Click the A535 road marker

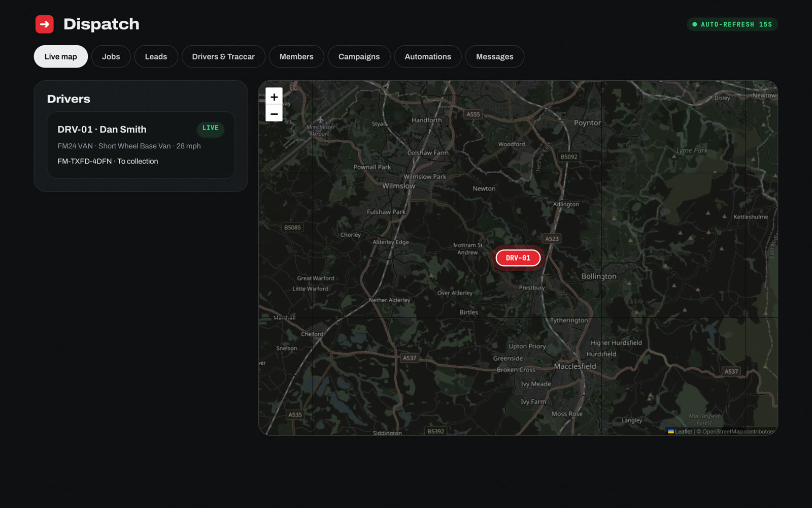click(295, 415)
